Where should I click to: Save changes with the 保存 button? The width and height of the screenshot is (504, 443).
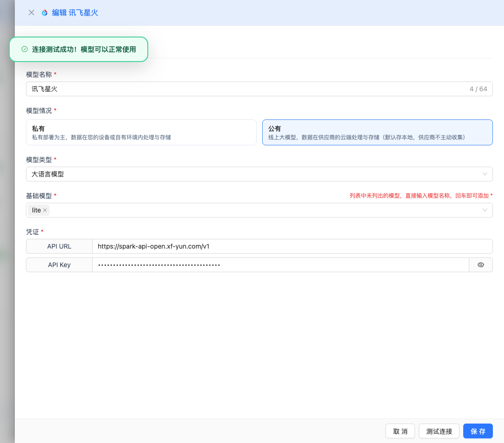pyautogui.click(x=478, y=431)
